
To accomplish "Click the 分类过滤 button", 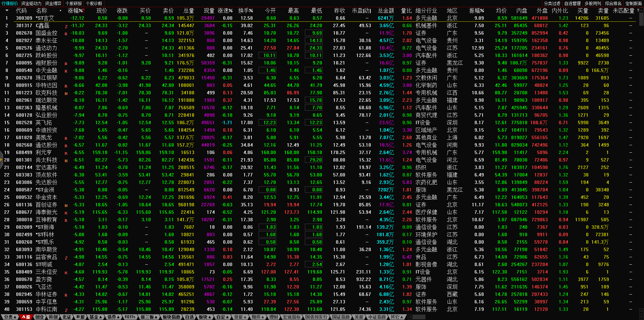I will coord(552,3).
